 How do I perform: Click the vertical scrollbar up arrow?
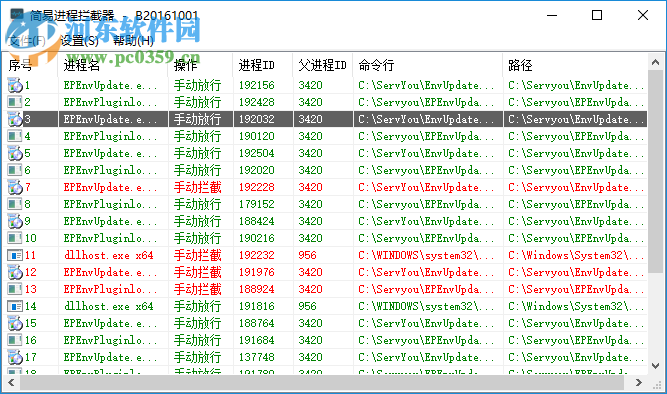[x=655, y=63]
